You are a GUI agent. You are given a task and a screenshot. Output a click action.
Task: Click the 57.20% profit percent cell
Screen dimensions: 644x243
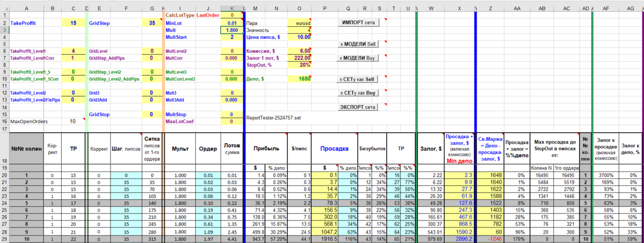pyautogui.click(x=276, y=238)
